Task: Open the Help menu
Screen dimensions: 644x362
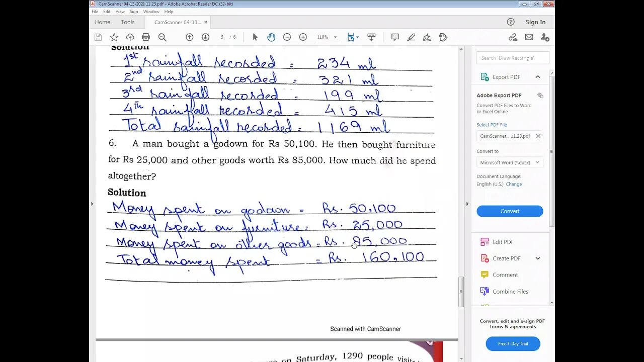Action: [x=169, y=12]
